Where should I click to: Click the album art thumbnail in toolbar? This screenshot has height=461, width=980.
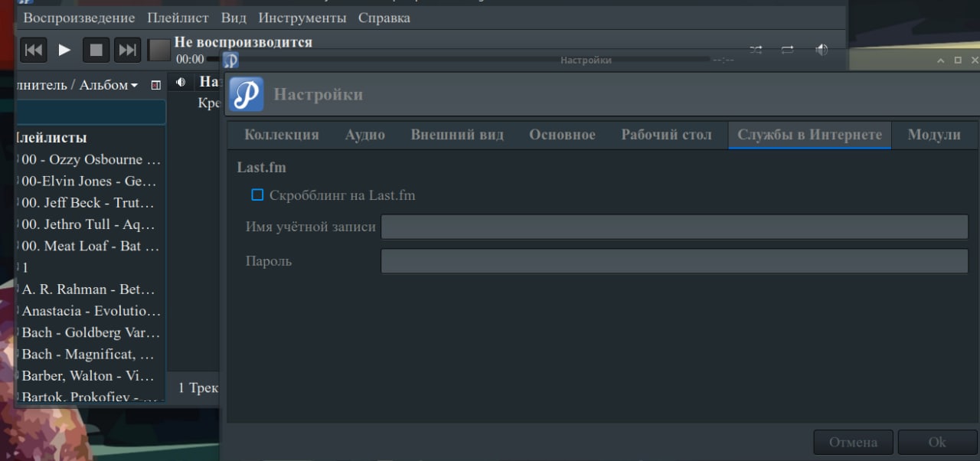(x=158, y=51)
